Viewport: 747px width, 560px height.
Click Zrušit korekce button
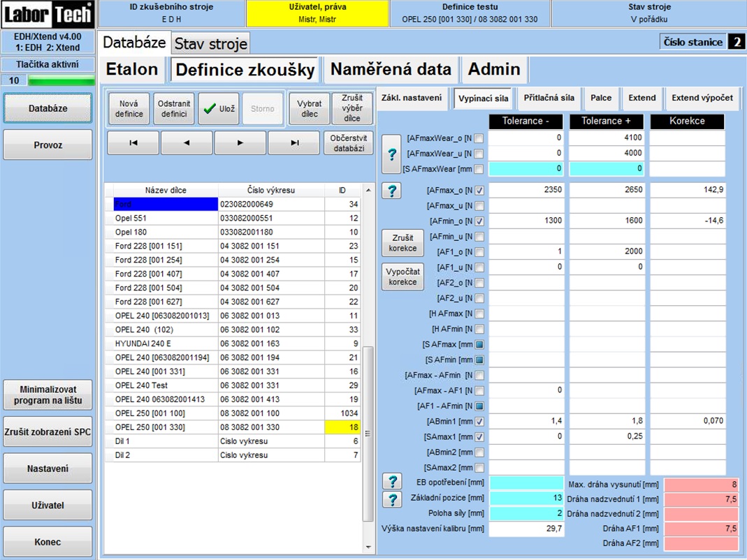tap(402, 243)
